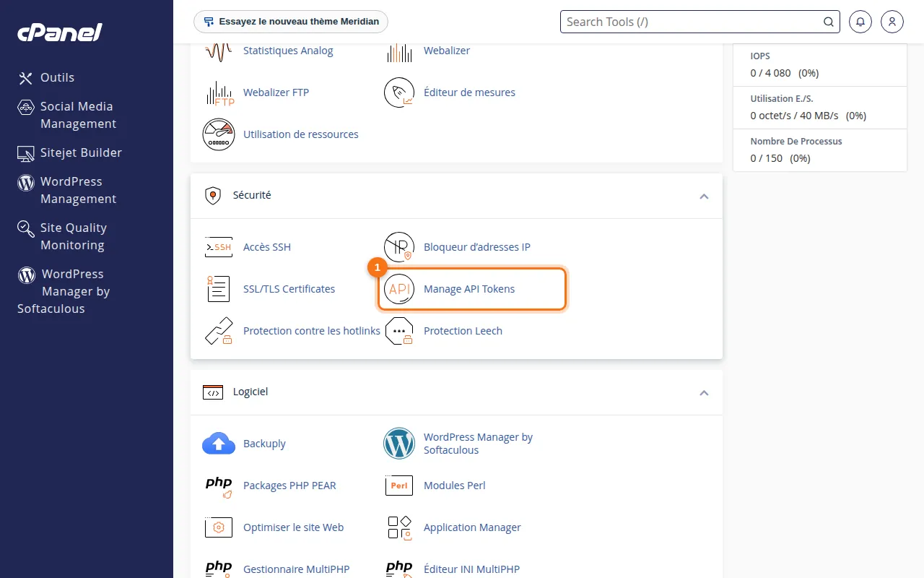Open WordPress Manager by Softaculous sidebar item
This screenshot has width=924, height=578.
[64, 291]
